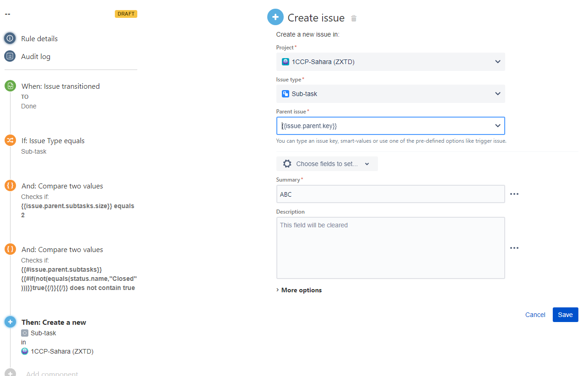Screen dimensions: 588x376
Task: Open the ellipsis menu next to the Summary field
Action: [x=514, y=193]
